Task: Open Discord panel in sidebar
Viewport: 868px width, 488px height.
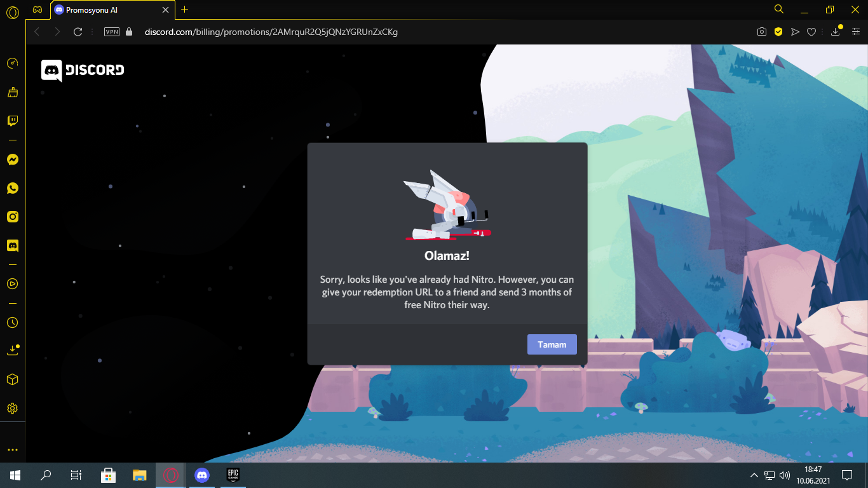Action: (x=12, y=245)
